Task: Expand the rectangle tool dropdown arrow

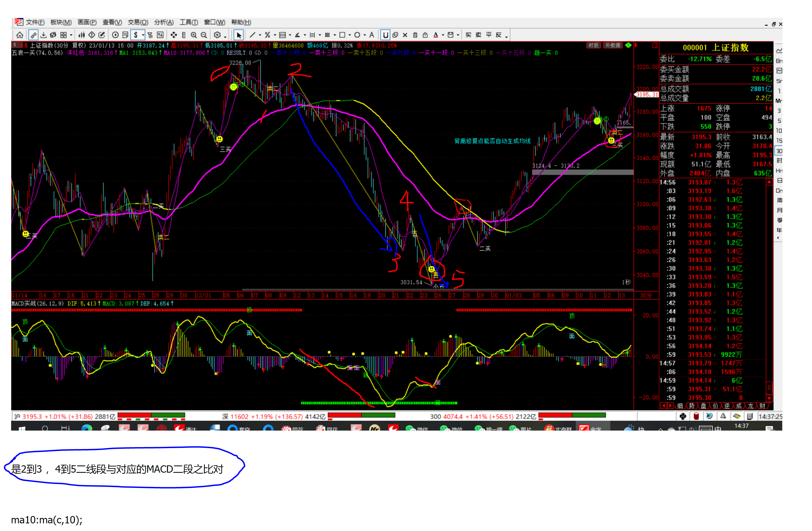Action: coord(350,35)
